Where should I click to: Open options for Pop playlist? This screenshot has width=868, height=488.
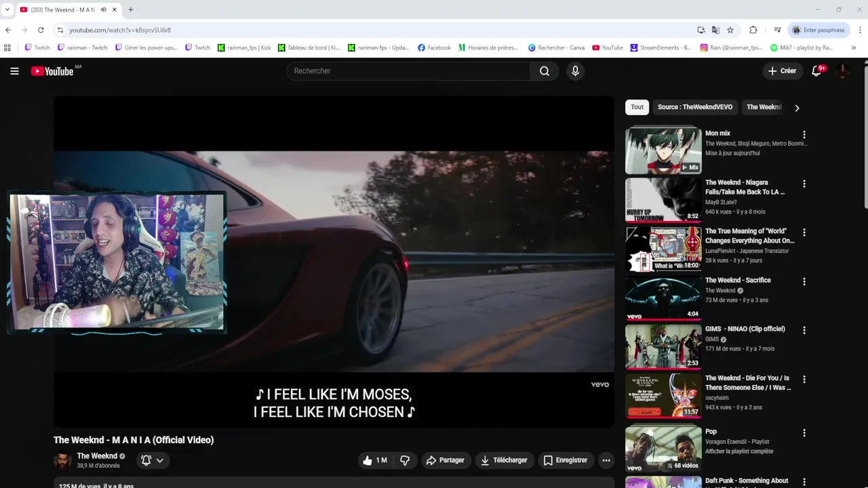point(804,432)
